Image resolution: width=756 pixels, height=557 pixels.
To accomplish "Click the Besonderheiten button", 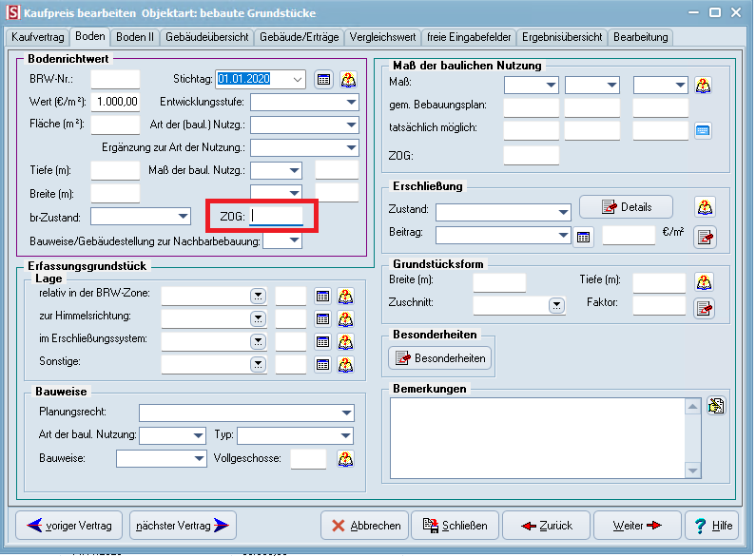I will (x=440, y=358).
